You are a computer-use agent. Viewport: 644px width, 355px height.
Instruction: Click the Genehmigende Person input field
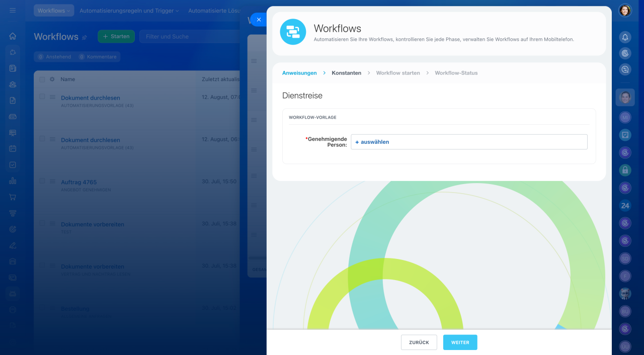pos(469,142)
